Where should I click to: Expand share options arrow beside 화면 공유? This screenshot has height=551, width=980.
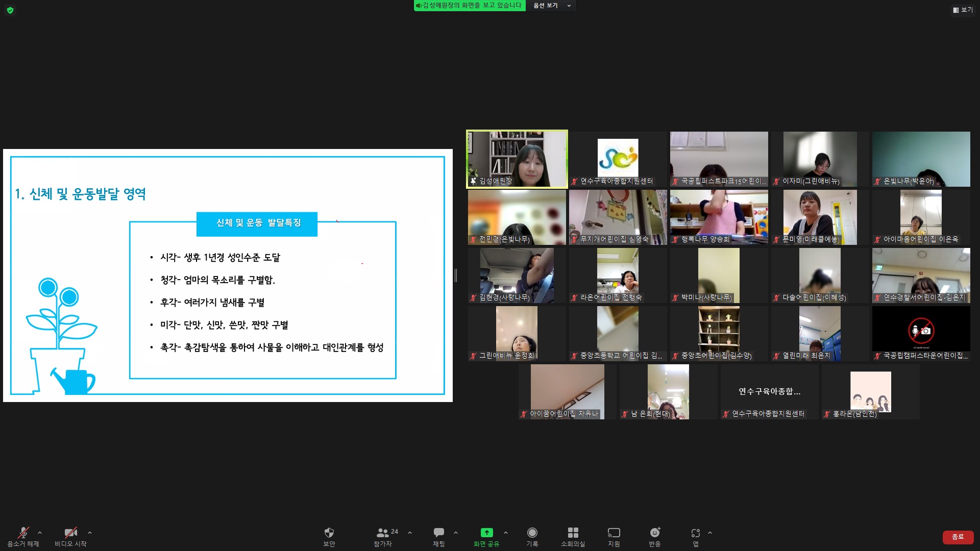tap(506, 533)
